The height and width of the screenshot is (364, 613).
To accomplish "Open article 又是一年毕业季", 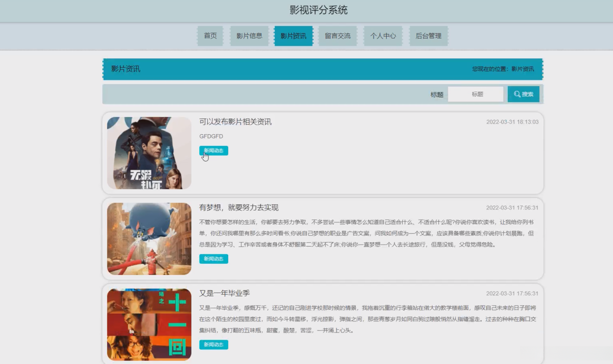I will point(224,294).
